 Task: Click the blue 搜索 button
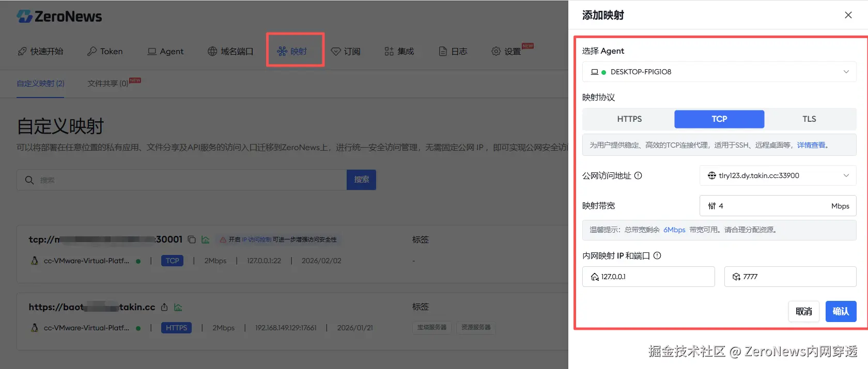(x=361, y=180)
